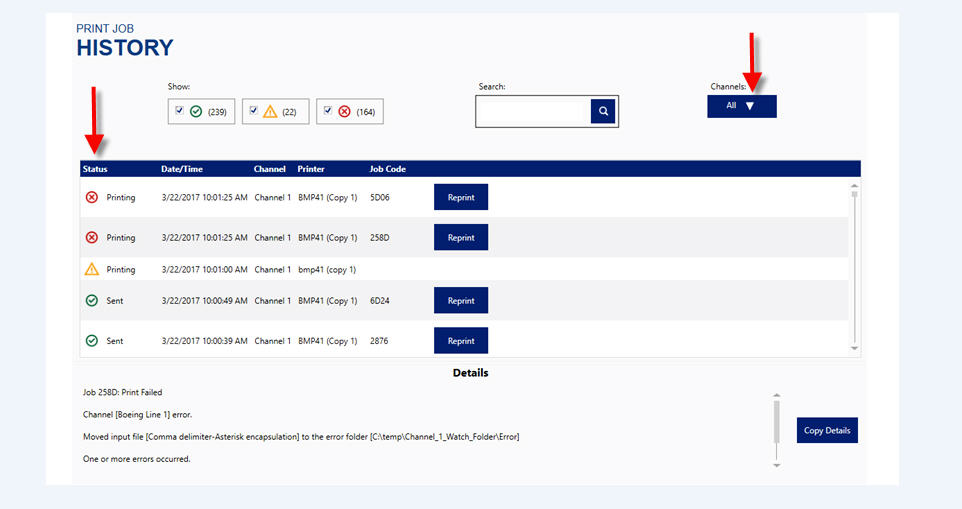Open the Channels All dropdown

point(741,106)
